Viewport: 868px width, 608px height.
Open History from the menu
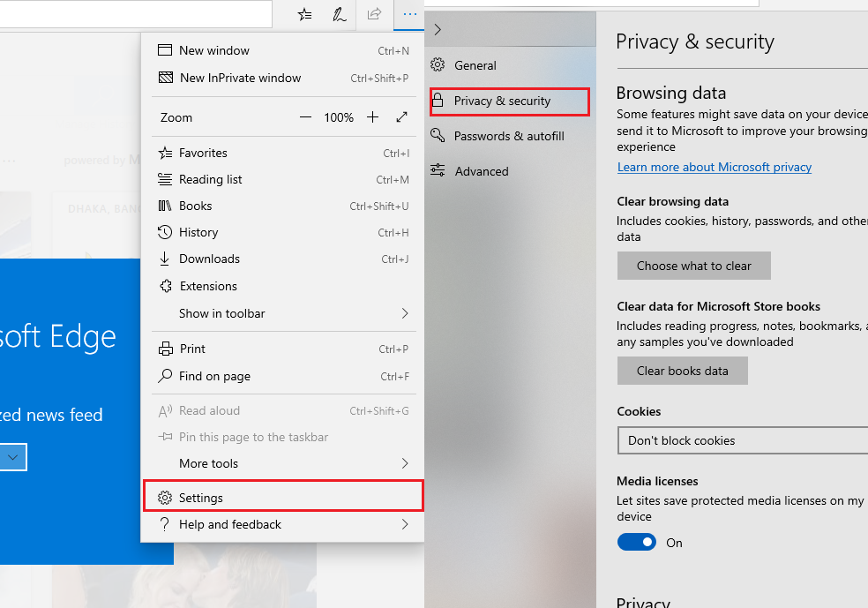[x=283, y=233]
